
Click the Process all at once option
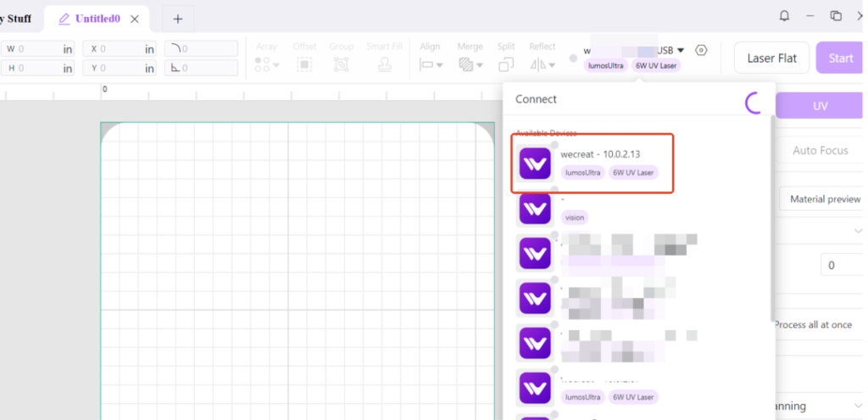812,325
